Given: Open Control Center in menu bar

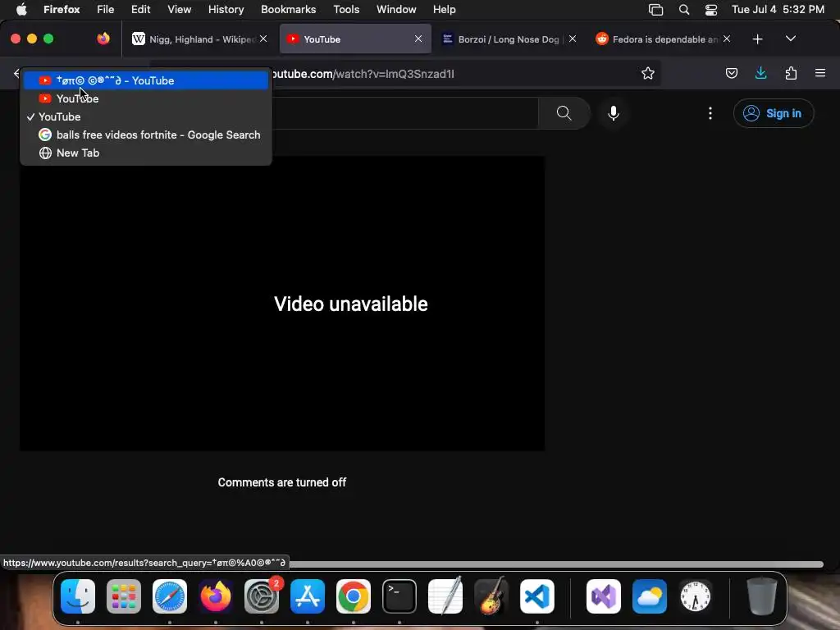Looking at the screenshot, I should tap(711, 10).
